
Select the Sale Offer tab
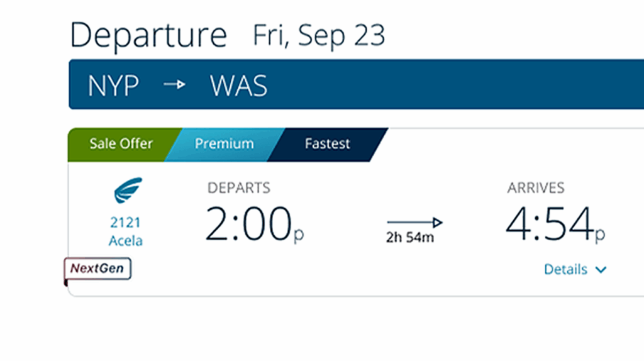[121, 143]
